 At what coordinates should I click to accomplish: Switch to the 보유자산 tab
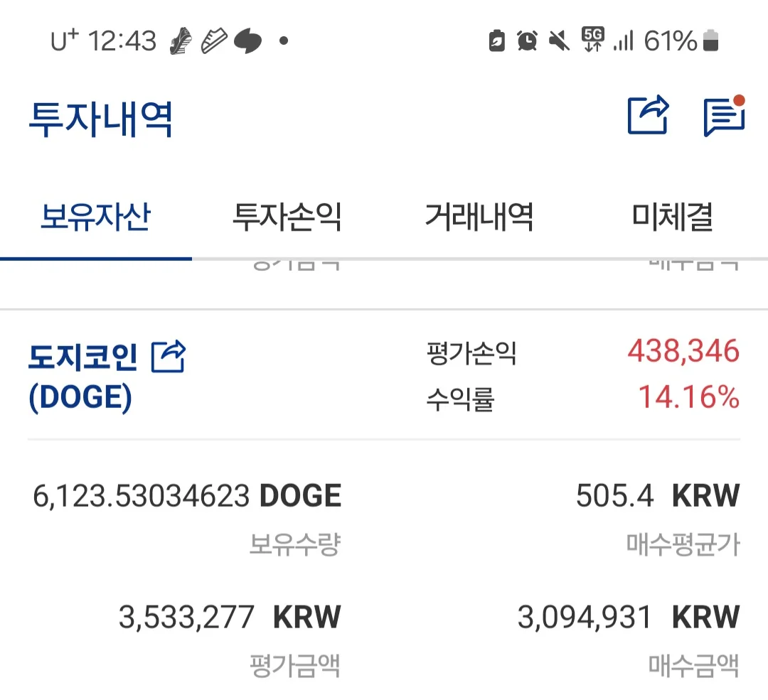(x=95, y=216)
